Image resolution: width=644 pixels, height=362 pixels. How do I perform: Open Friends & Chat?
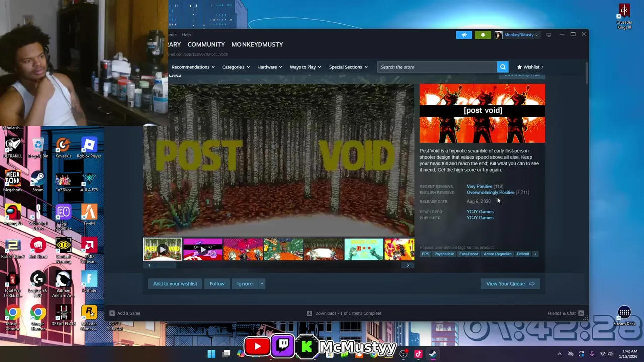[566, 313]
